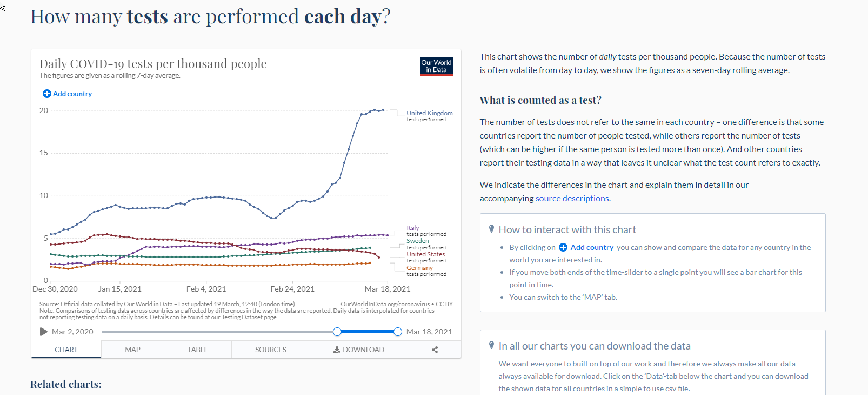Select the CHART tab
Viewport: 868px width, 395px height.
tap(66, 350)
